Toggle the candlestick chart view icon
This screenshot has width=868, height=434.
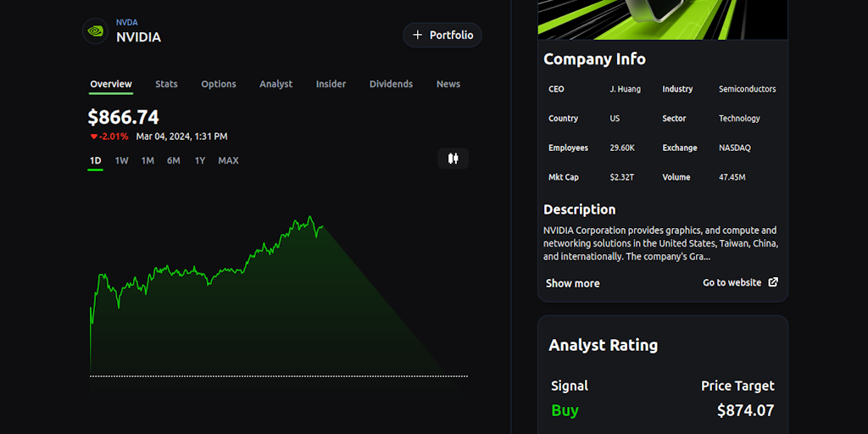[453, 159]
